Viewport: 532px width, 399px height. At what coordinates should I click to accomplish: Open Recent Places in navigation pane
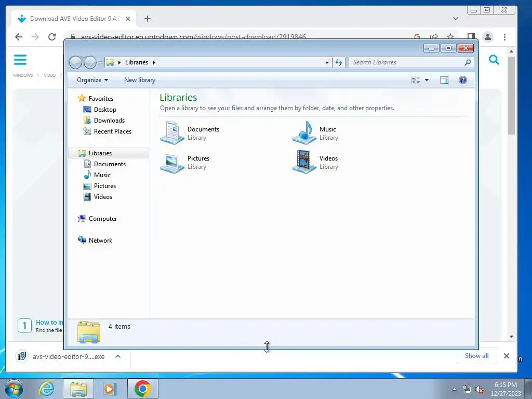tap(112, 131)
